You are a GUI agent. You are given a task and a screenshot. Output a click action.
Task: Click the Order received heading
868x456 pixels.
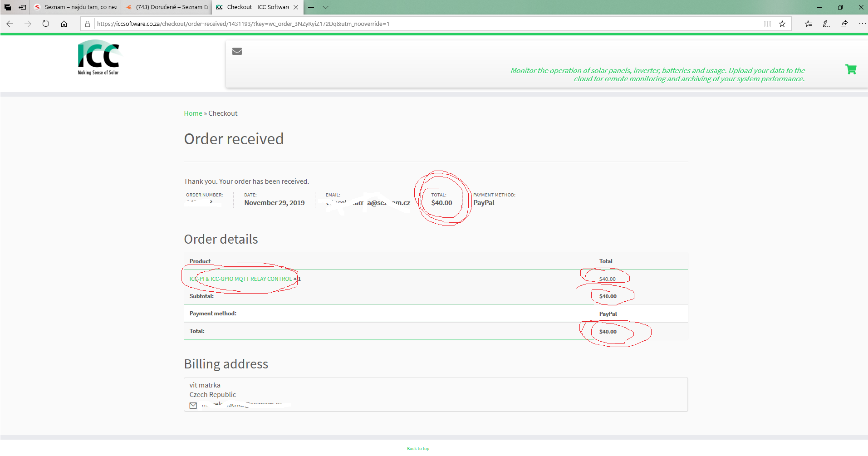pyautogui.click(x=234, y=139)
